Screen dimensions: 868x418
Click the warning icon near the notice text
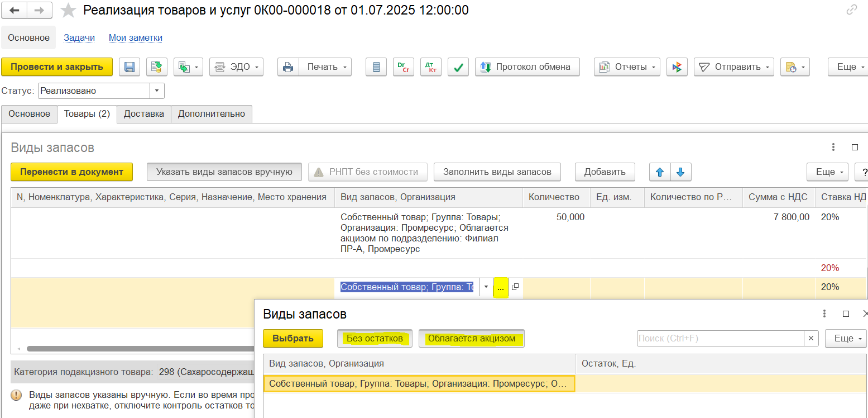(x=16, y=395)
